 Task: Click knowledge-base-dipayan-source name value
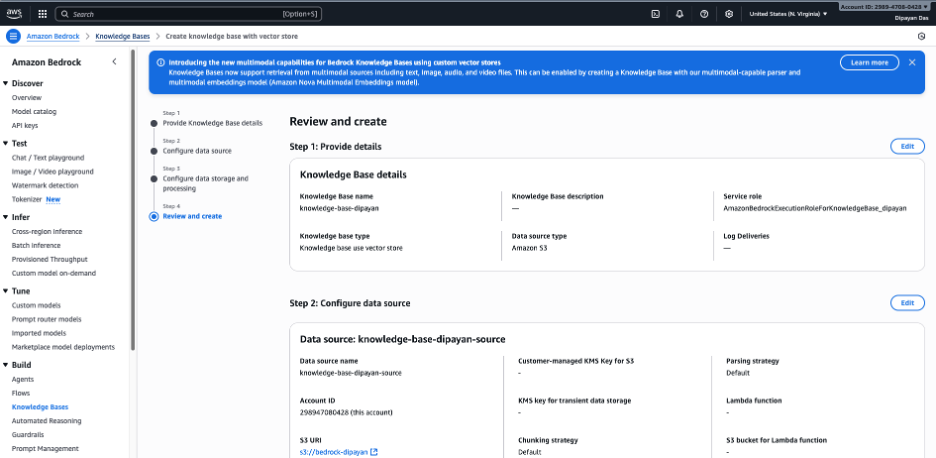350,373
